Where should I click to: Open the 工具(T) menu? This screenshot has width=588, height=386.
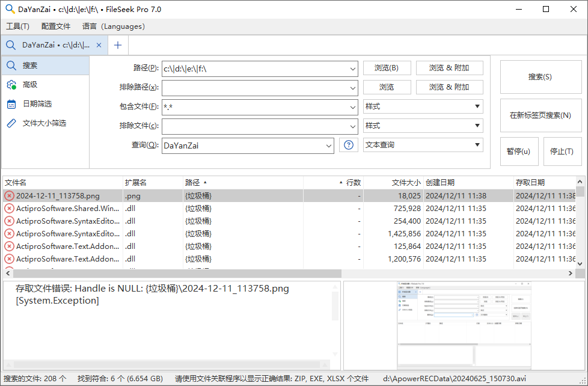[x=17, y=26]
